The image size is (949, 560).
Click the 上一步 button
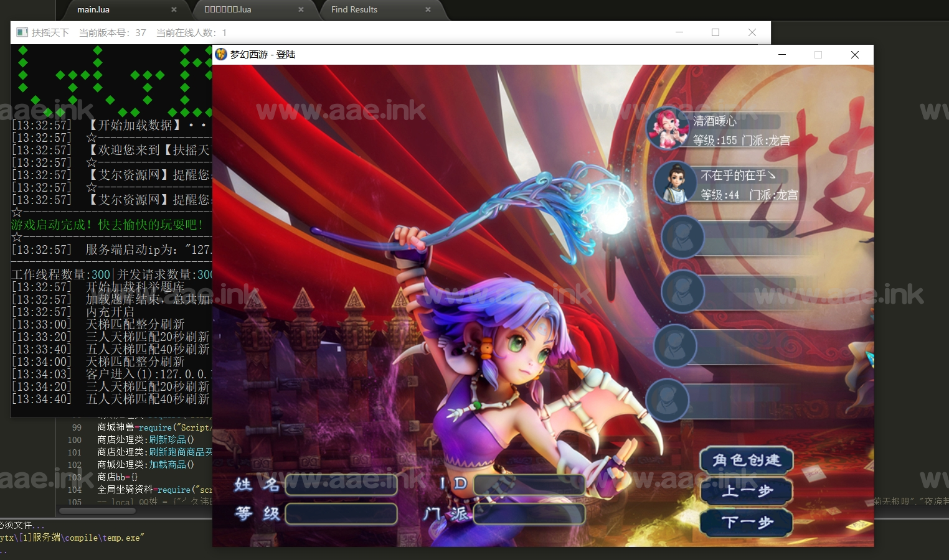(747, 491)
